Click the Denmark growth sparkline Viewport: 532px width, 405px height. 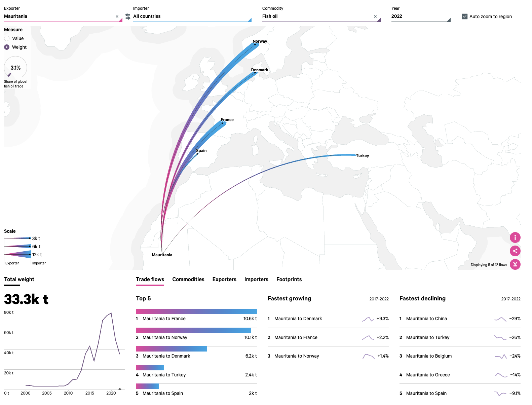tap(368, 319)
